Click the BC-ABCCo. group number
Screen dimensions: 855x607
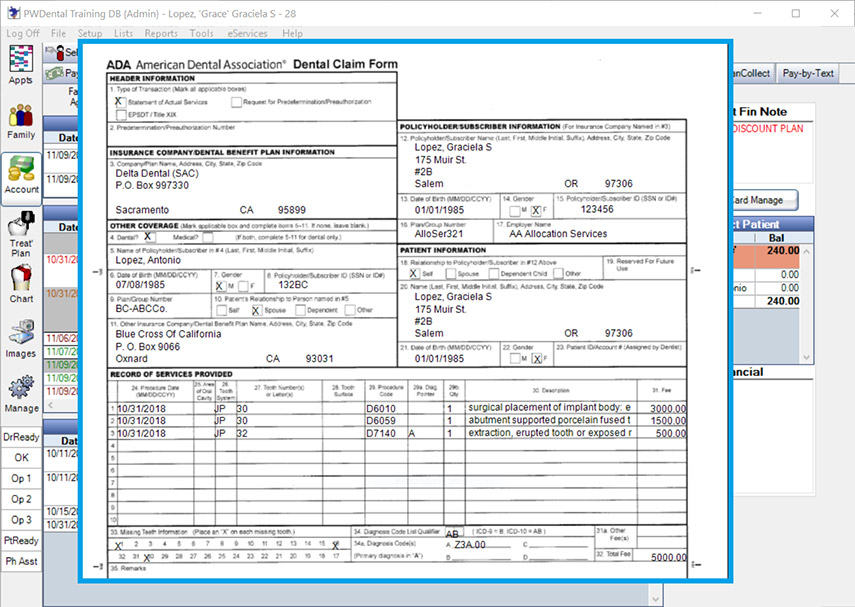[x=141, y=309]
